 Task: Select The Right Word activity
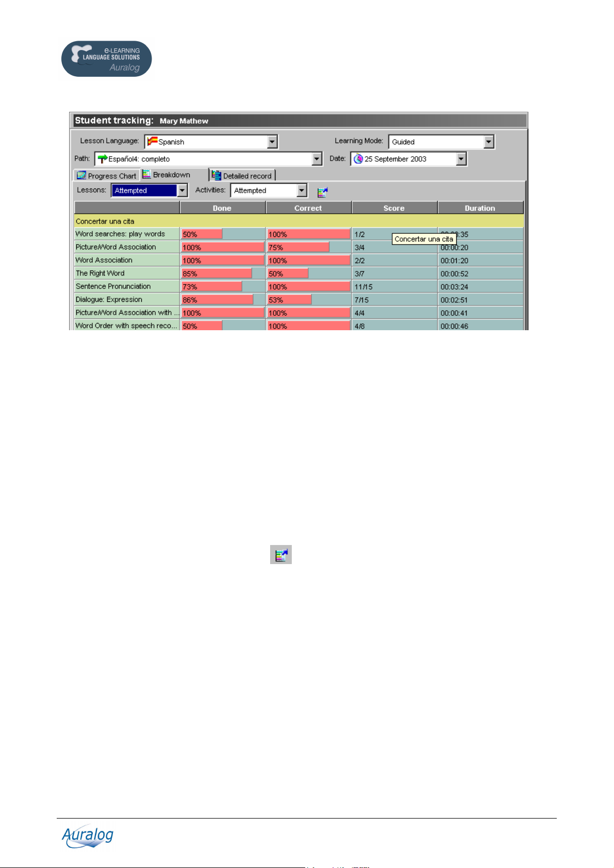pyautogui.click(x=298, y=274)
